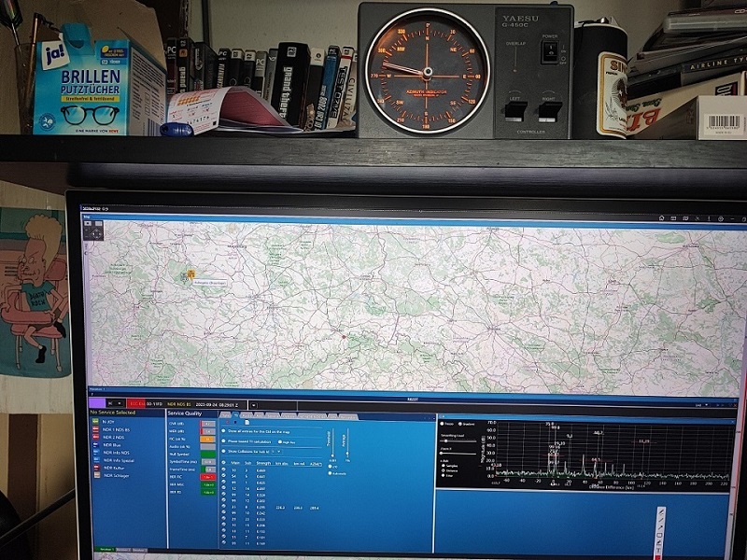Screen dimensions: 747x560
Task: Click the NDR Schlager service icon
Action: 95,476
